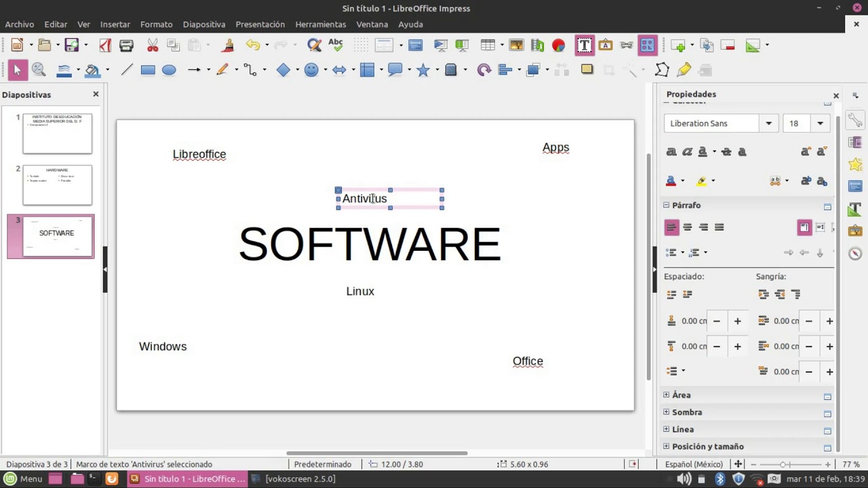Add a new slide icon
868x488 pixels.
(677, 45)
